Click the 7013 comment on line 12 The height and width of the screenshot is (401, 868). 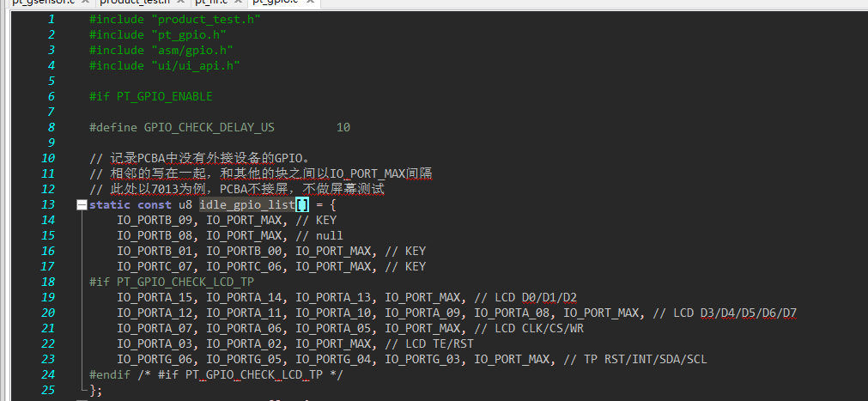(x=236, y=190)
